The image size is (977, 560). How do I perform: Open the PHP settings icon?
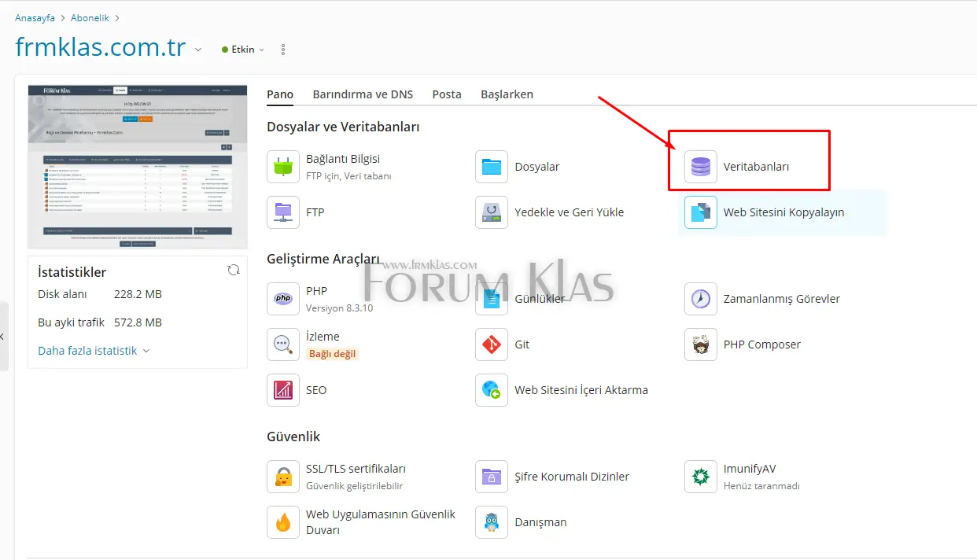pyautogui.click(x=283, y=299)
